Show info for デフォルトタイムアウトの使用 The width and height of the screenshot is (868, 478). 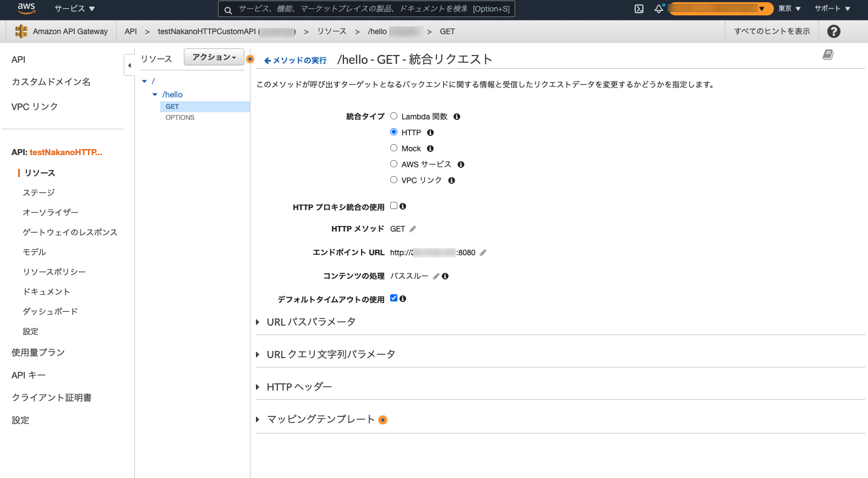(x=403, y=299)
